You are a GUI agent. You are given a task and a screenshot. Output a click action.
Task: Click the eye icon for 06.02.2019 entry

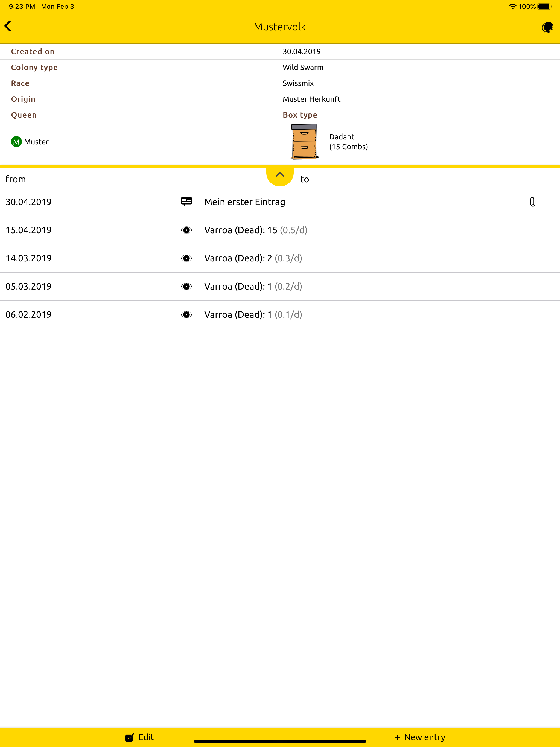[x=186, y=314]
